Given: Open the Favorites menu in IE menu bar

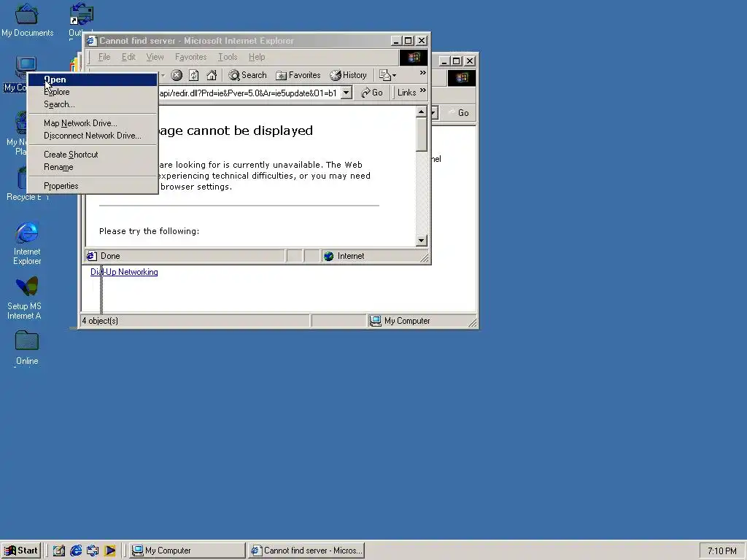Looking at the screenshot, I should point(190,57).
